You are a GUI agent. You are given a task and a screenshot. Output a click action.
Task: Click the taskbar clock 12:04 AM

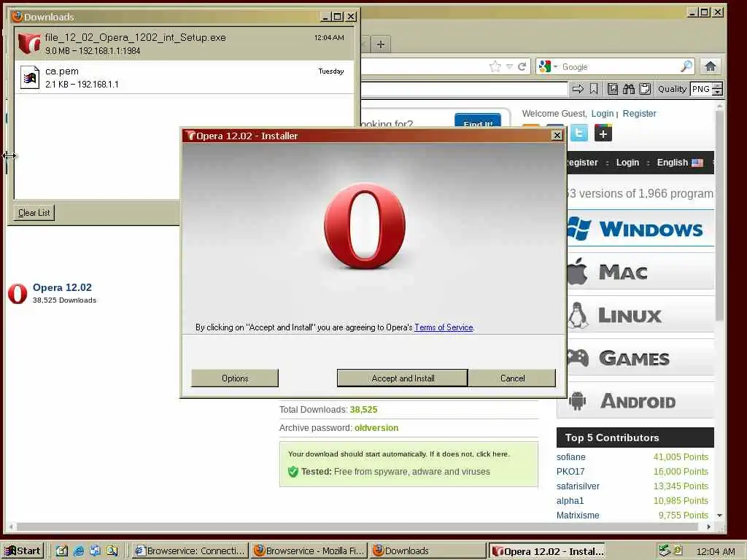pyautogui.click(x=715, y=551)
